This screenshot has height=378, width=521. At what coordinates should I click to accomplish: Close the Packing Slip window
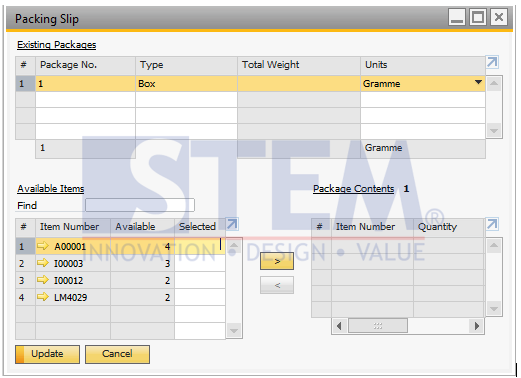[499, 17]
